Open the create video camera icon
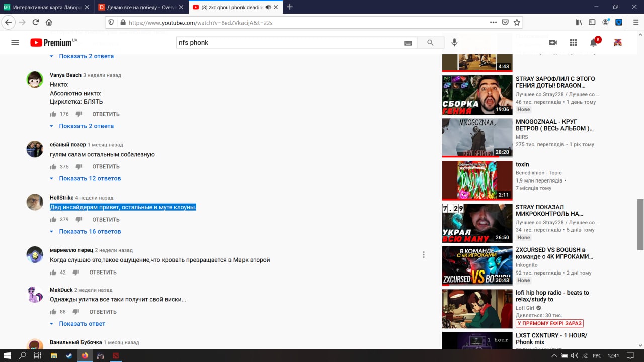The width and height of the screenshot is (644, 362). click(x=553, y=43)
